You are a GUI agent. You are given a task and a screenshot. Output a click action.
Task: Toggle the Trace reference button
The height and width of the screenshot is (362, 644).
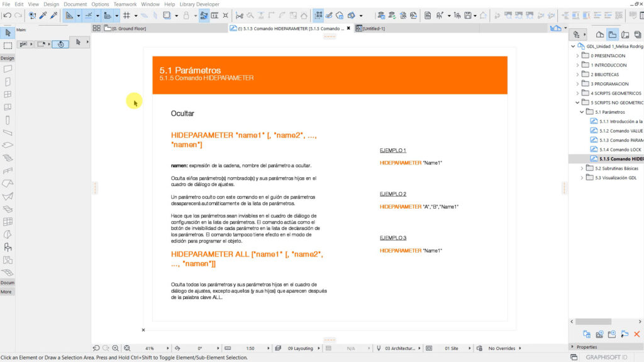coord(204,15)
